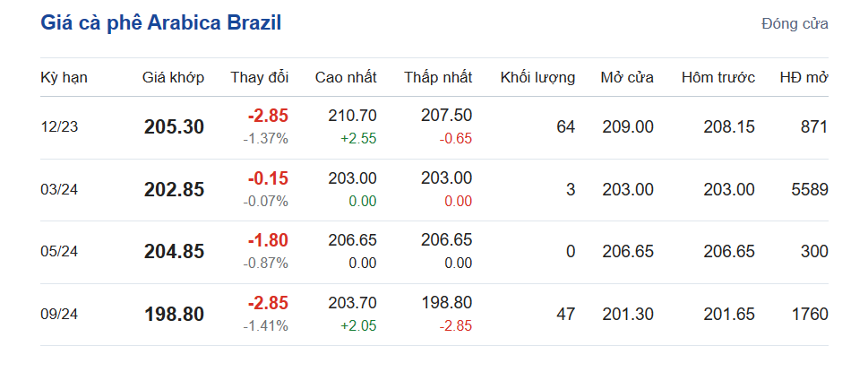
Task: Select the Kỳ hạn column header
Action: (x=64, y=77)
